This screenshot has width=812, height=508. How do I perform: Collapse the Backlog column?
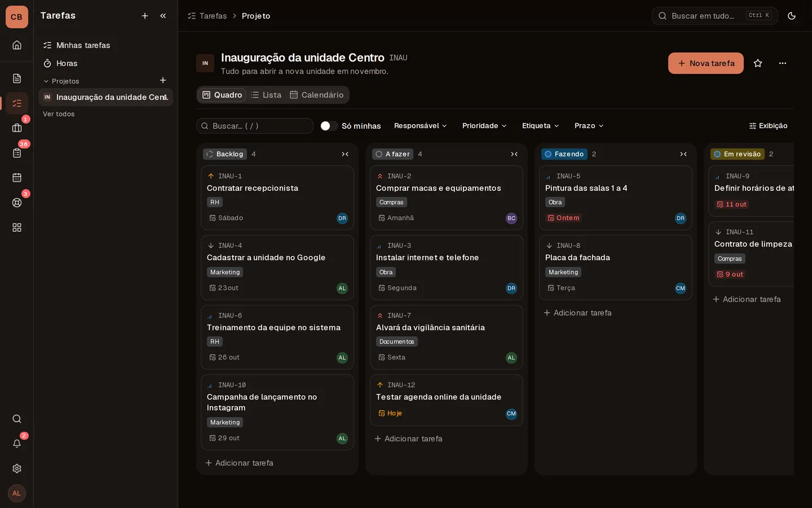(x=345, y=154)
